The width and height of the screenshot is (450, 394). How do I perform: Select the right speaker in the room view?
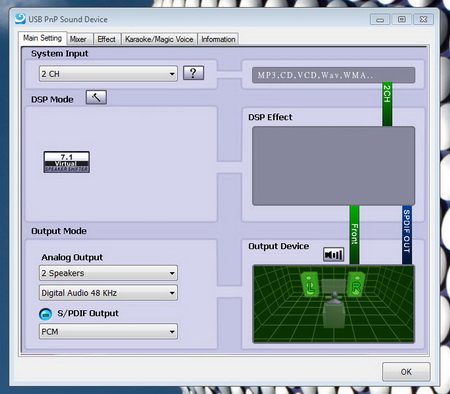356,284
